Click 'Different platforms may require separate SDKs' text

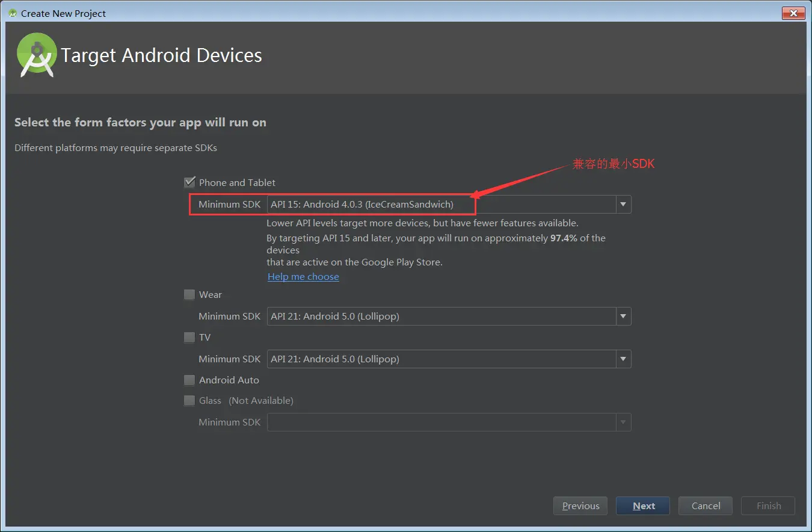tap(116, 148)
